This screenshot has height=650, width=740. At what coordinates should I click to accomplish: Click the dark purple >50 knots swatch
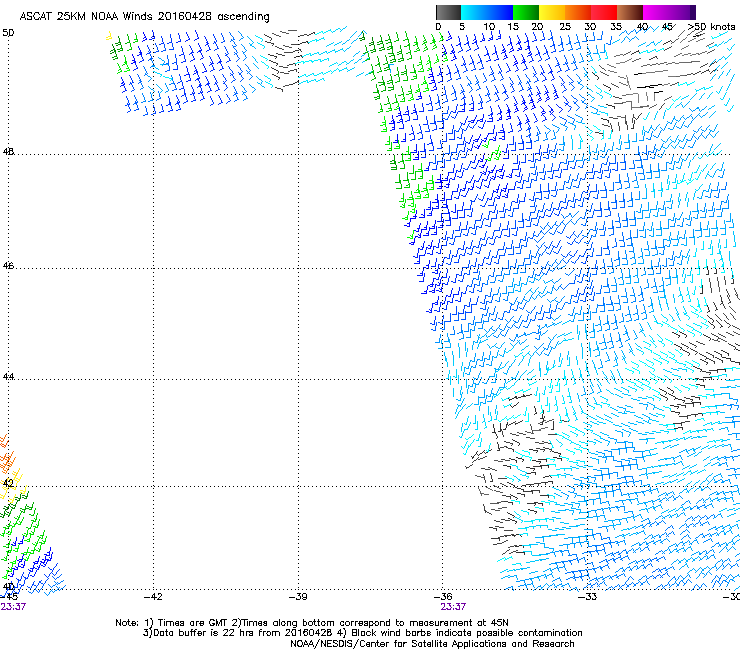click(693, 12)
